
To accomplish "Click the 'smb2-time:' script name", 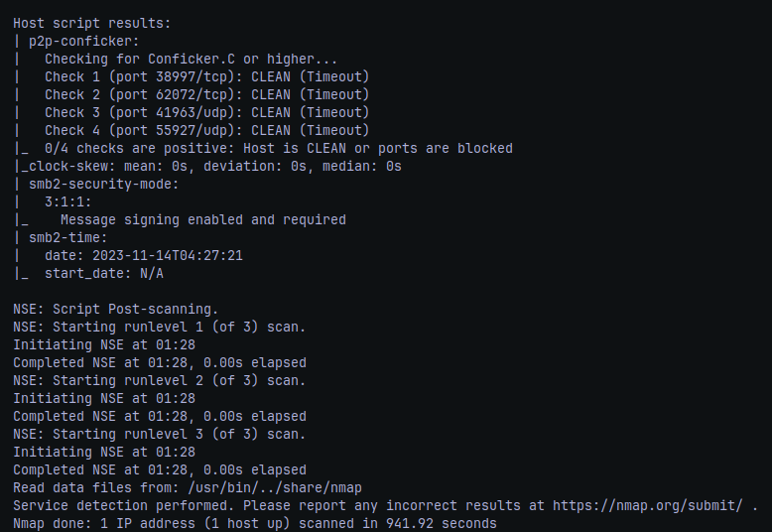I will 67,238.
